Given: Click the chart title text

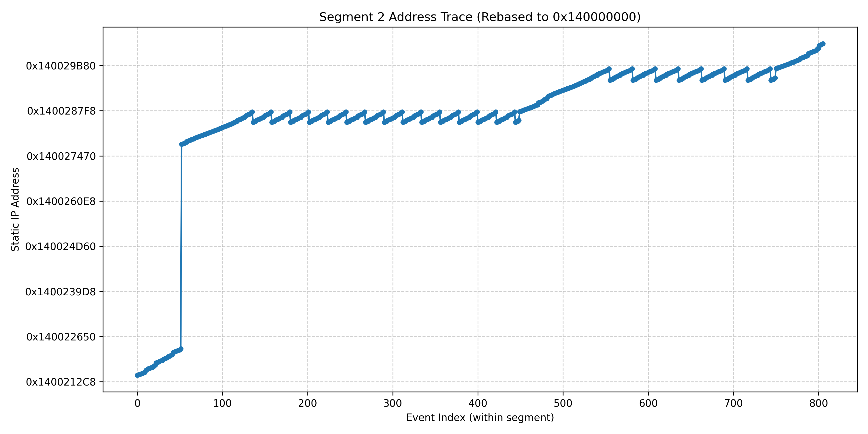Looking at the screenshot, I should point(480,17).
